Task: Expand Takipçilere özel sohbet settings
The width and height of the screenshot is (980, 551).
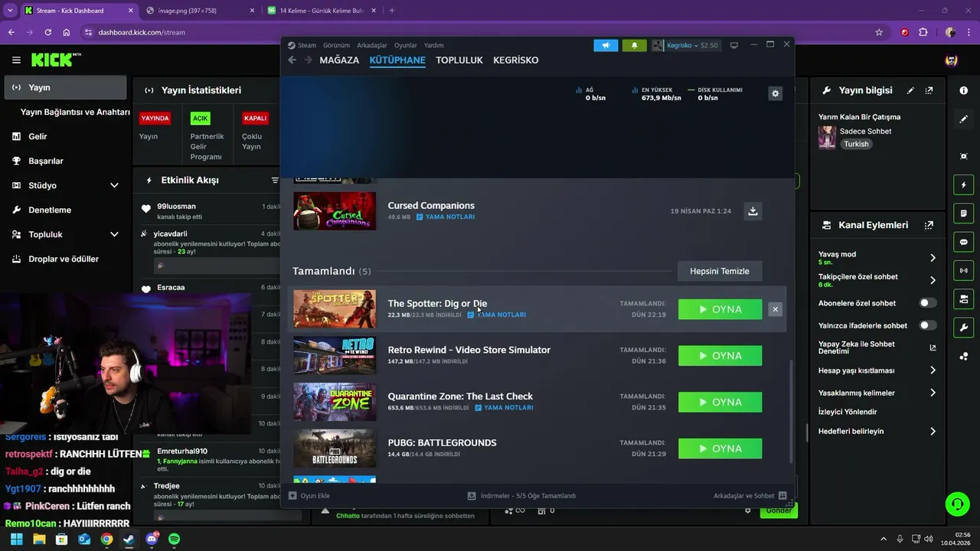Action: coord(933,280)
